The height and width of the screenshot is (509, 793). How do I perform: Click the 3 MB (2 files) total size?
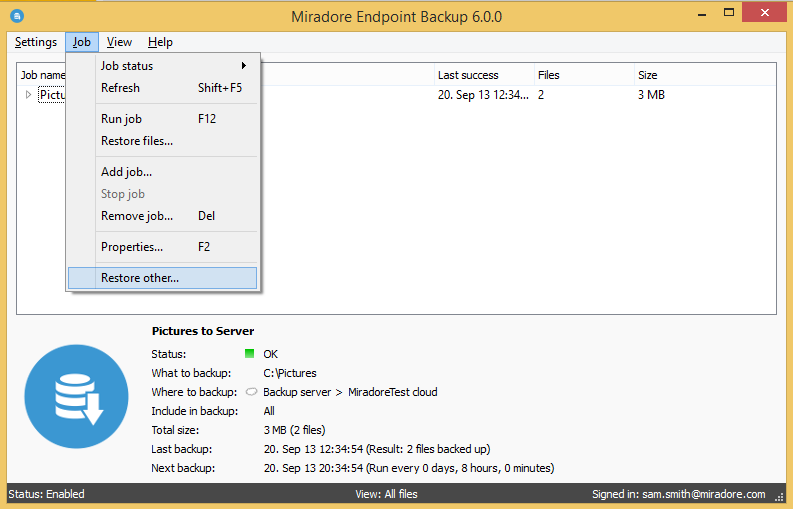click(x=294, y=430)
